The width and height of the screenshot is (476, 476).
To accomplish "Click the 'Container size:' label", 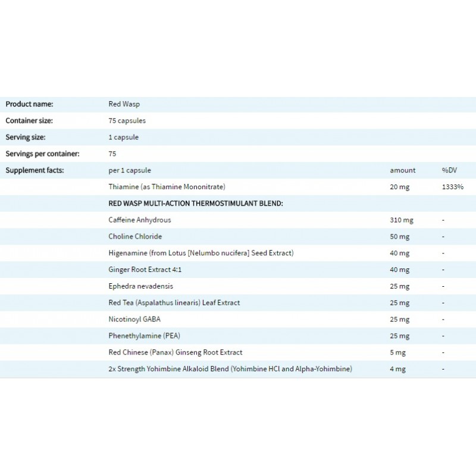I will click(29, 121).
